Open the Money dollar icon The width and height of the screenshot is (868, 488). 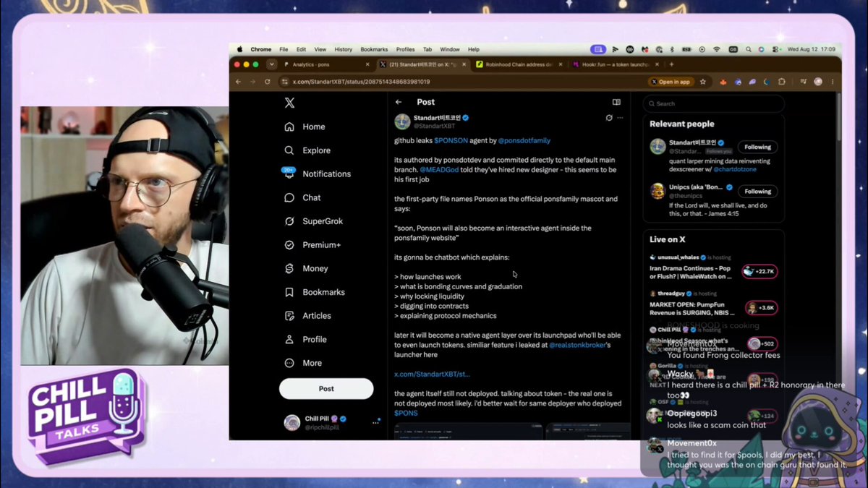tap(289, 268)
